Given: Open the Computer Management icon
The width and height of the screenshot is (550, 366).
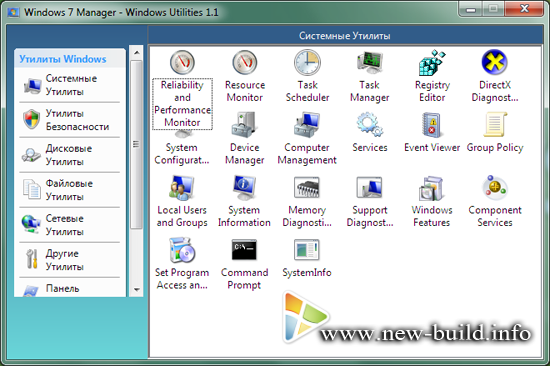Looking at the screenshot, I should pyautogui.click(x=307, y=125).
